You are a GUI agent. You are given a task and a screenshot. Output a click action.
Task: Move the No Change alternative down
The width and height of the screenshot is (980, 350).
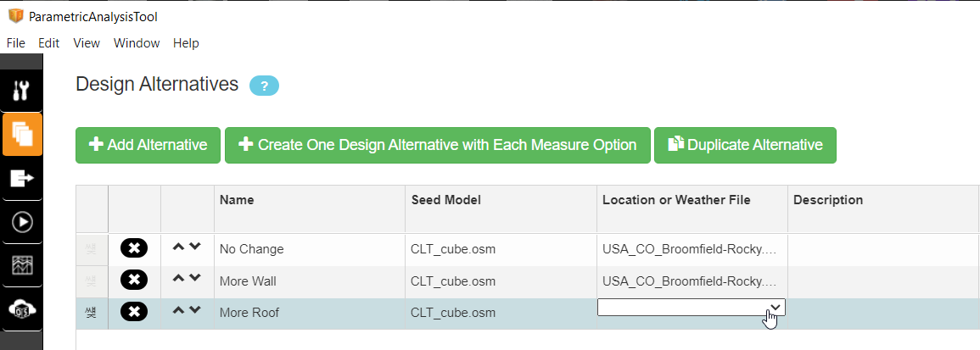[x=195, y=247]
